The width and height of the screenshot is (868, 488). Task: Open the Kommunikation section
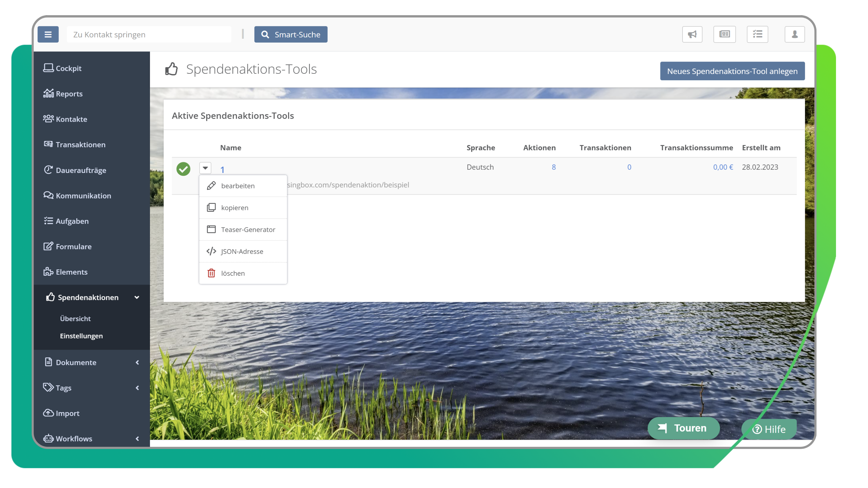(x=83, y=195)
